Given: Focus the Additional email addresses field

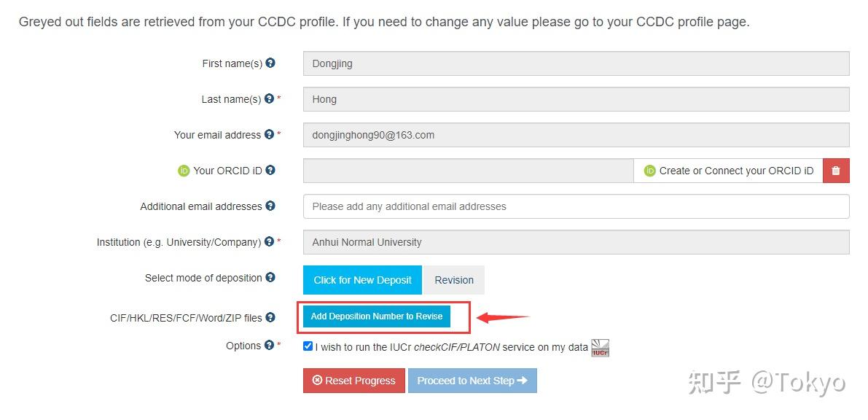Looking at the screenshot, I should [576, 206].
